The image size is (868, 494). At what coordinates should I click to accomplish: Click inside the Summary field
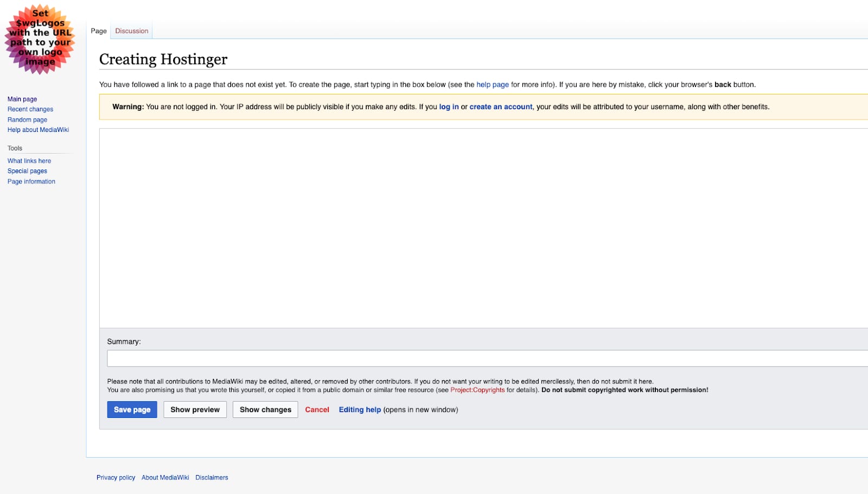(380, 358)
